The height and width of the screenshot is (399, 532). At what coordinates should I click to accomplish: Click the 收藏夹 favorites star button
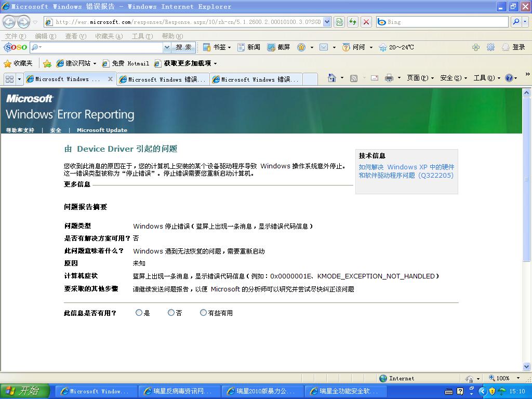tap(18, 63)
